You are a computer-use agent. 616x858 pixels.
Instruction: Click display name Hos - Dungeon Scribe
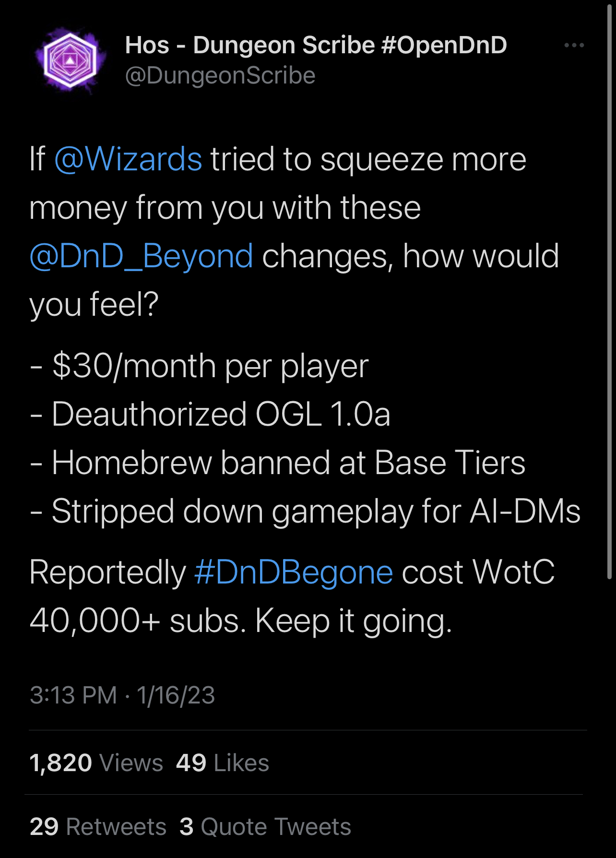coord(315,46)
